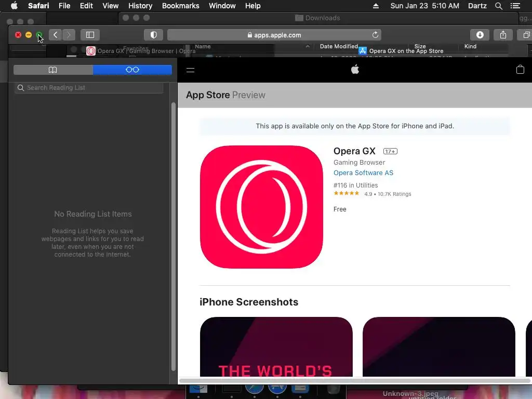Click the second iPhone screenshot thumbnail
Viewport: 532px width, 399px height.
coord(438,347)
